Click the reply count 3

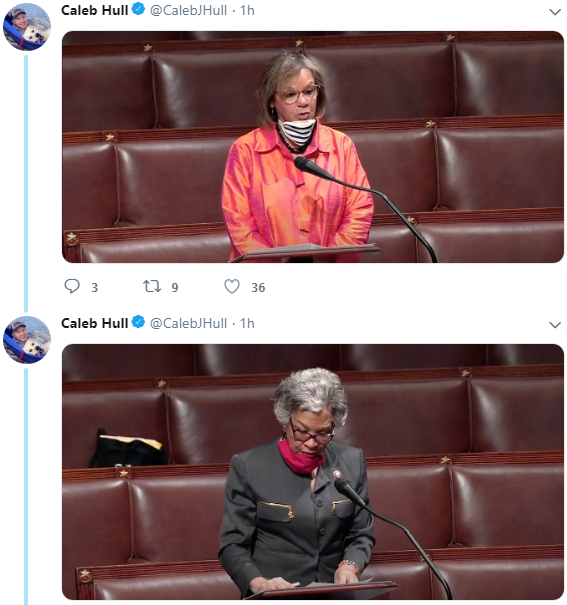(94, 287)
